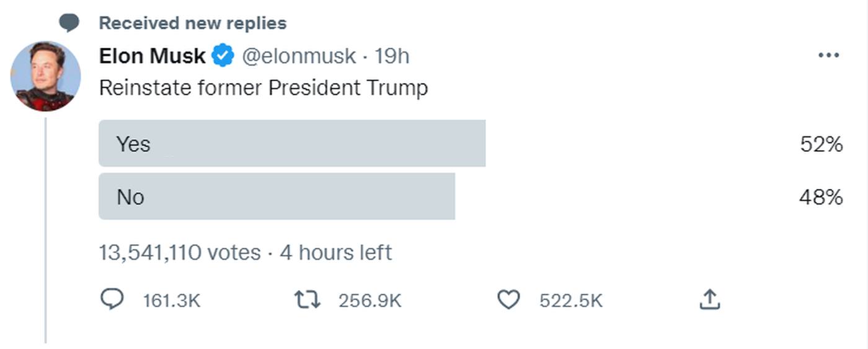Open the profile picture avatar

coord(45,76)
